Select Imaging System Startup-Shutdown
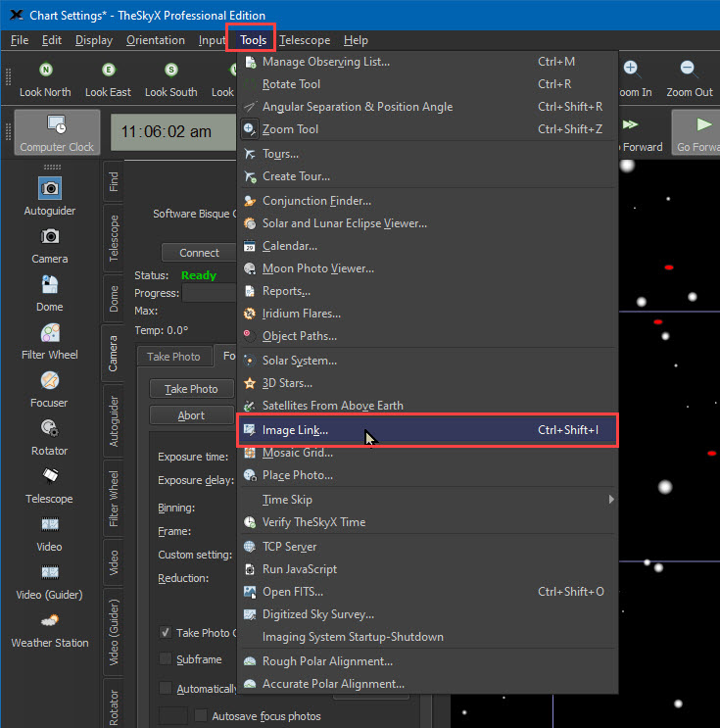The height and width of the screenshot is (728, 720). [x=427, y=637]
